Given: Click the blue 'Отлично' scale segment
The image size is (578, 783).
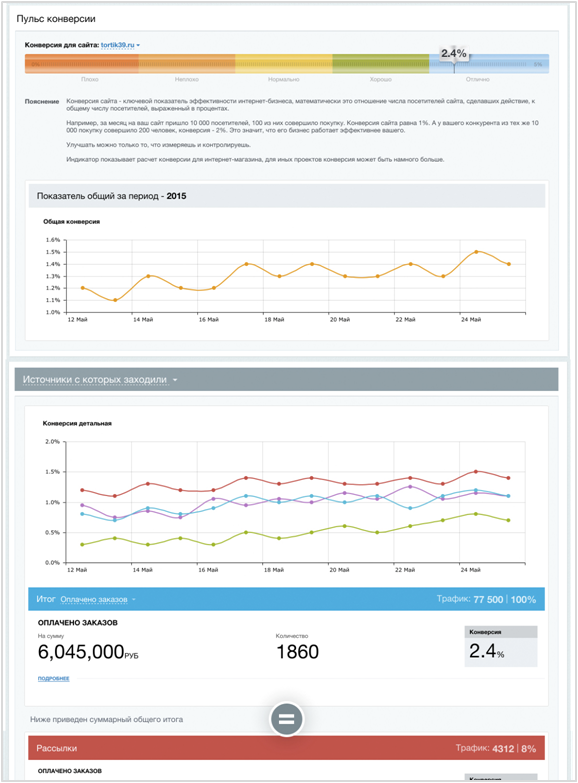Looking at the screenshot, I should tap(489, 64).
